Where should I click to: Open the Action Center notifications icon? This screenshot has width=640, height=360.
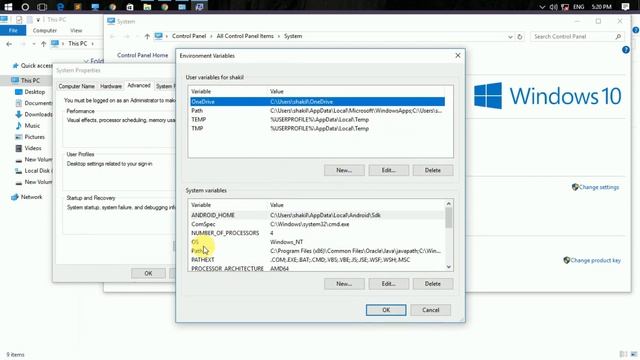point(625,7)
